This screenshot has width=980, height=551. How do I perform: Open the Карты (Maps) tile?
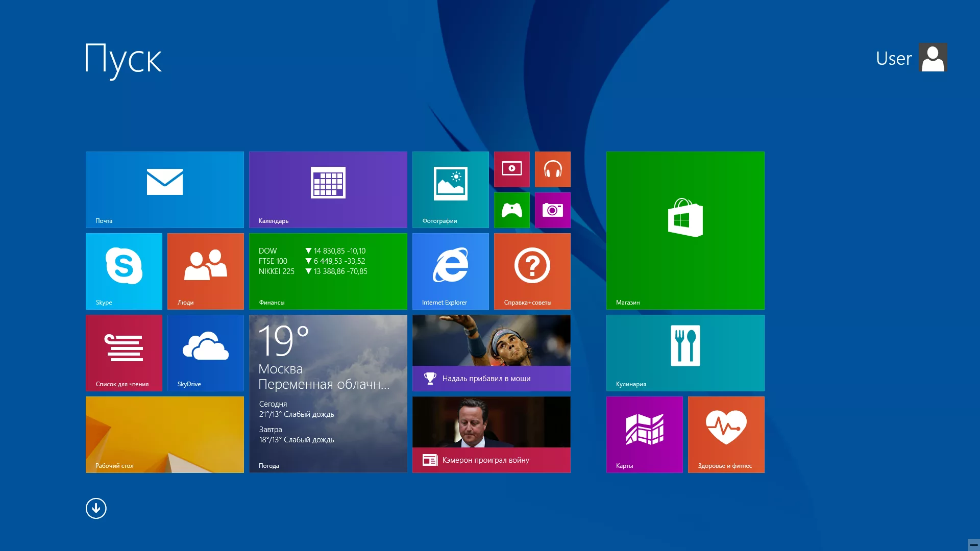pyautogui.click(x=644, y=434)
